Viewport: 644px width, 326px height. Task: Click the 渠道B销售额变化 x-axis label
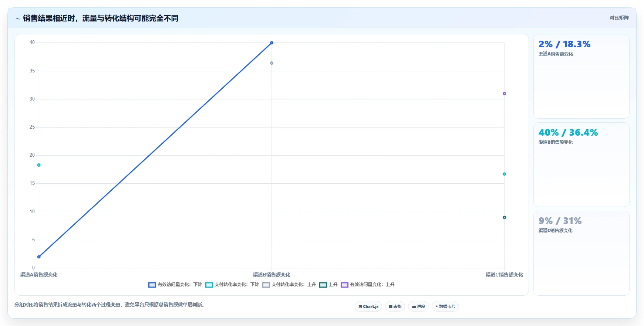(272, 275)
